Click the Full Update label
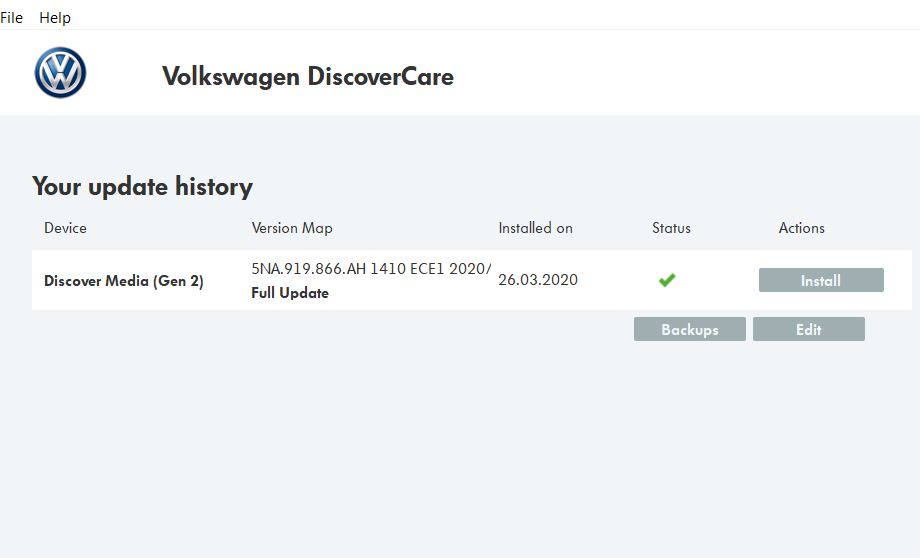The width and height of the screenshot is (920, 558). tap(290, 293)
